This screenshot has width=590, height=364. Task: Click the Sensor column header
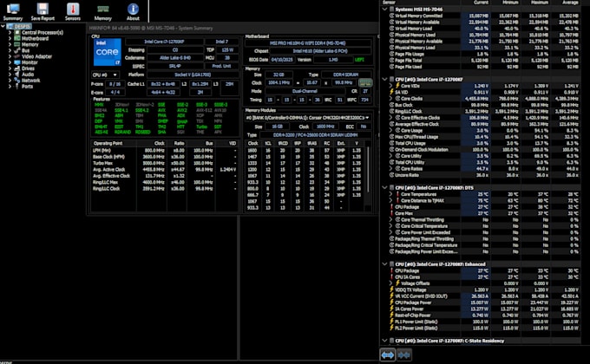(x=420, y=3)
